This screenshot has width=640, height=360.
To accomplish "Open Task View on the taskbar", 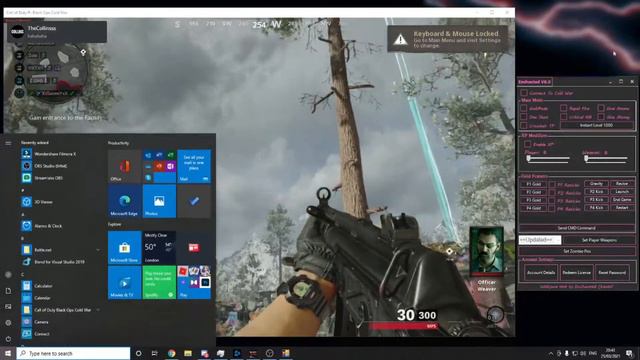I will [x=155, y=353].
